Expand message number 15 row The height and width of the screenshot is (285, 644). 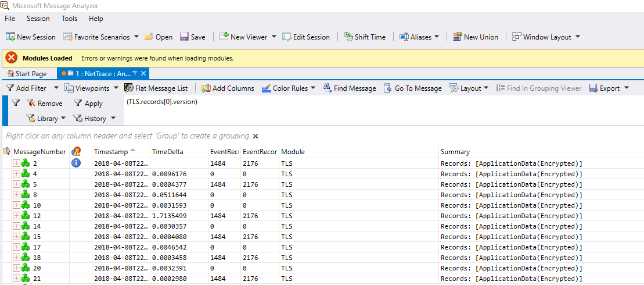(x=16, y=237)
